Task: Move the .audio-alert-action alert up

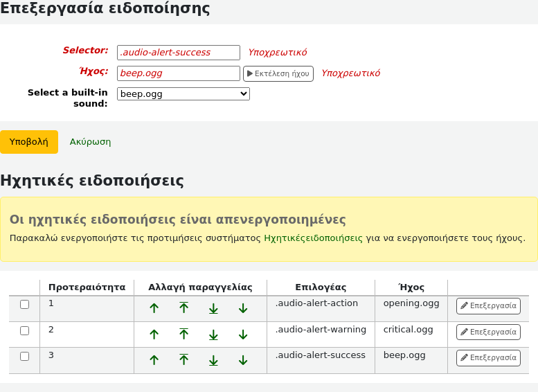Action: (x=154, y=308)
